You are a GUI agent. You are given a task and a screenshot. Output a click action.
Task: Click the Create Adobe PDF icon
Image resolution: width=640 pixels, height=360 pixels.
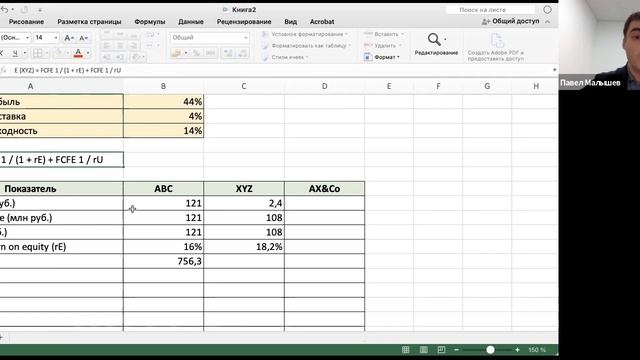497,41
